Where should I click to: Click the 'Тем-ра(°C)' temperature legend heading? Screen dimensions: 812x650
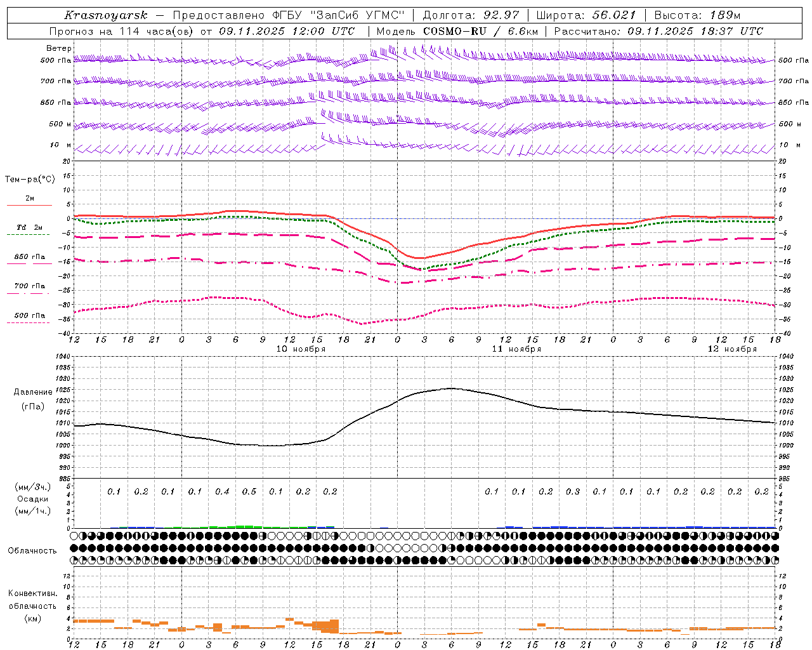pyautogui.click(x=30, y=180)
